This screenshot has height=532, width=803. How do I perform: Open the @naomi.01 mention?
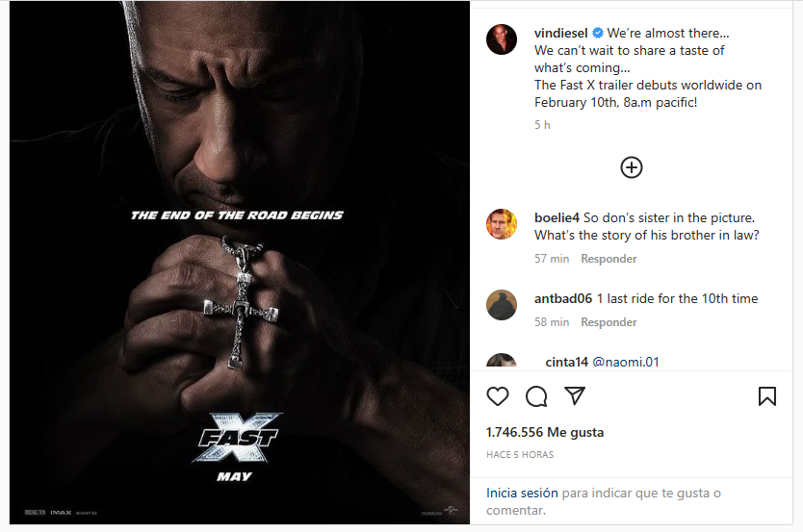(x=626, y=363)
